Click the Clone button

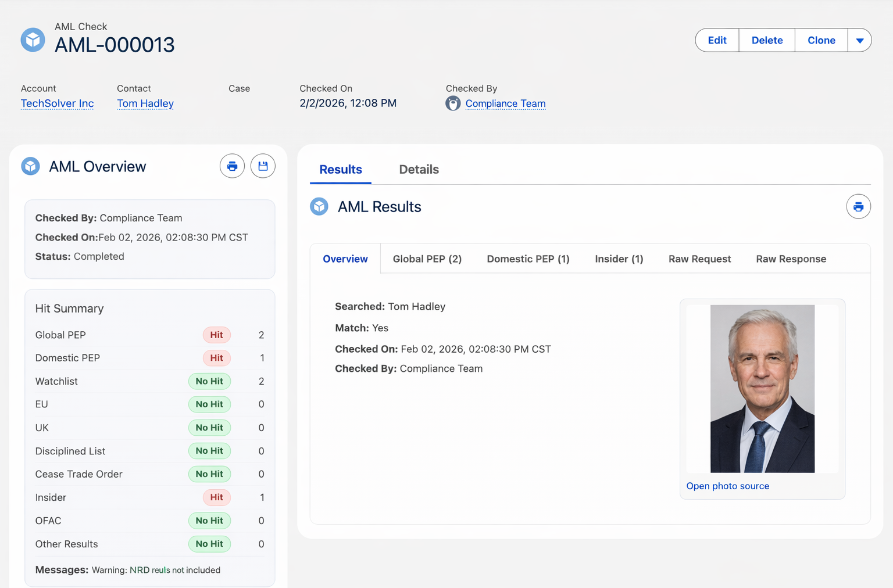coord(821,40)
